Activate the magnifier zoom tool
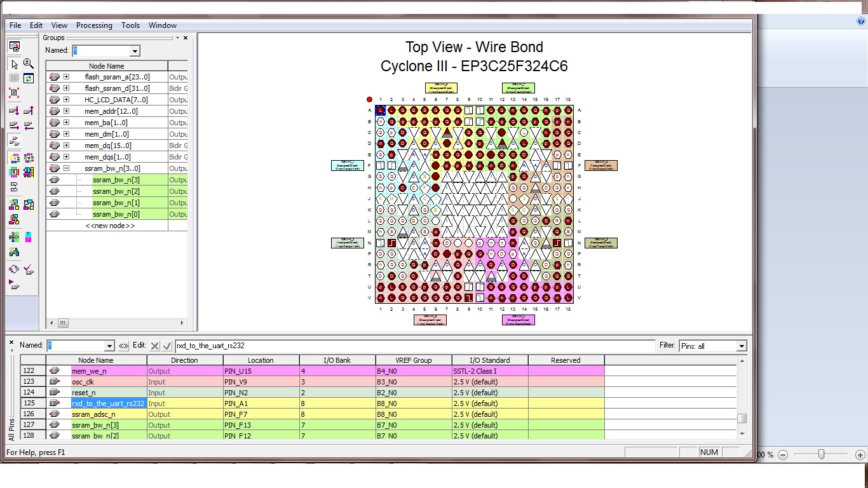Screen dimensions: 868x488 [x=29, y=64]
